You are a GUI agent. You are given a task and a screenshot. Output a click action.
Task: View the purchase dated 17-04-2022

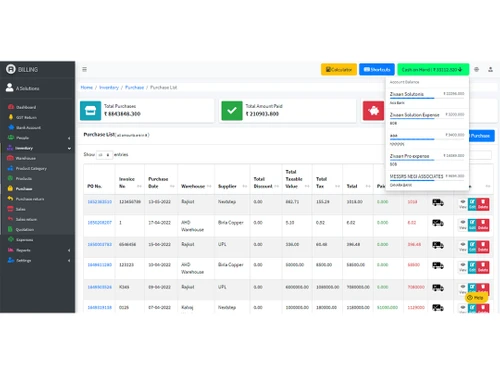pos(463,225)
